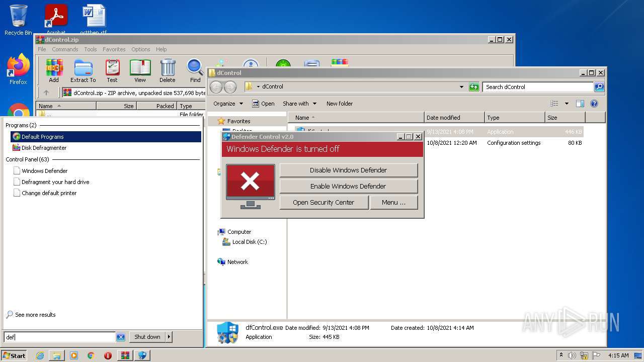Click the Extract To icon in WinRAR
Screen dimensions: 644x362
(x=83, y=70)
